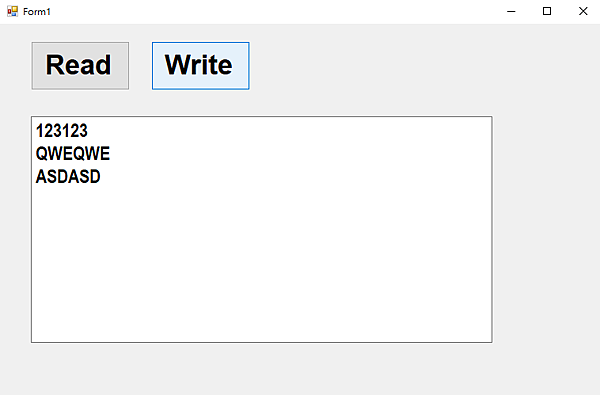This screenshot has width=600, height=395.
Task: Click the Read button
Action: (x=80, y=66)
